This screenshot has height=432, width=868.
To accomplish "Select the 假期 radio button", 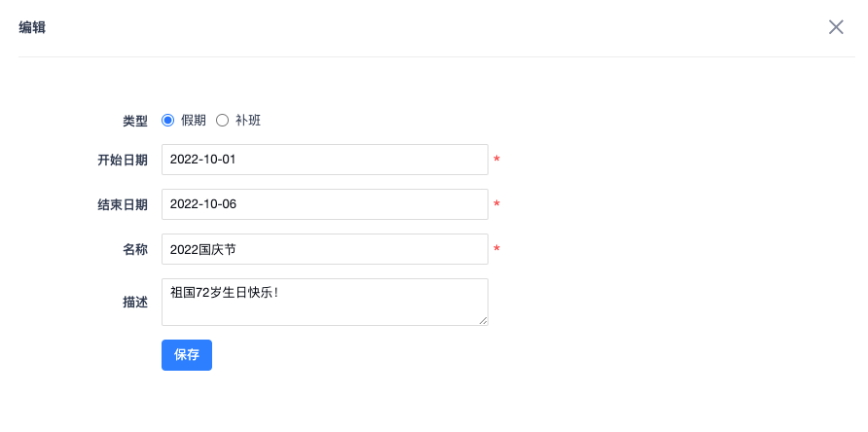I will (167, 121).
